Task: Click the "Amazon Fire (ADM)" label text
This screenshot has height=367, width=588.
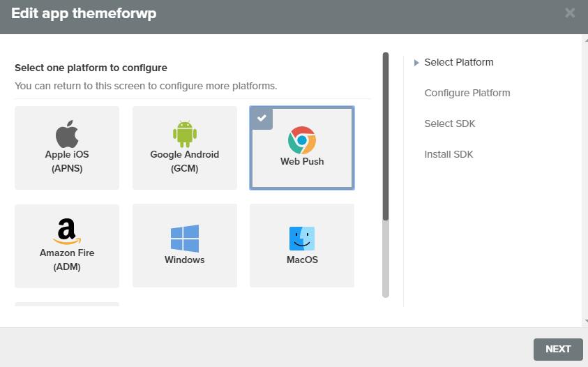Action: [x=67, y=259]
